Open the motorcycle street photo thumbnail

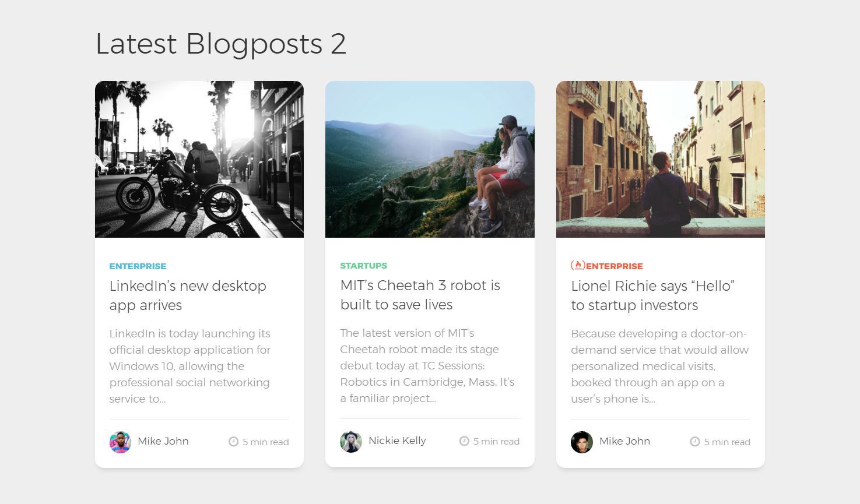pos(199,159)
